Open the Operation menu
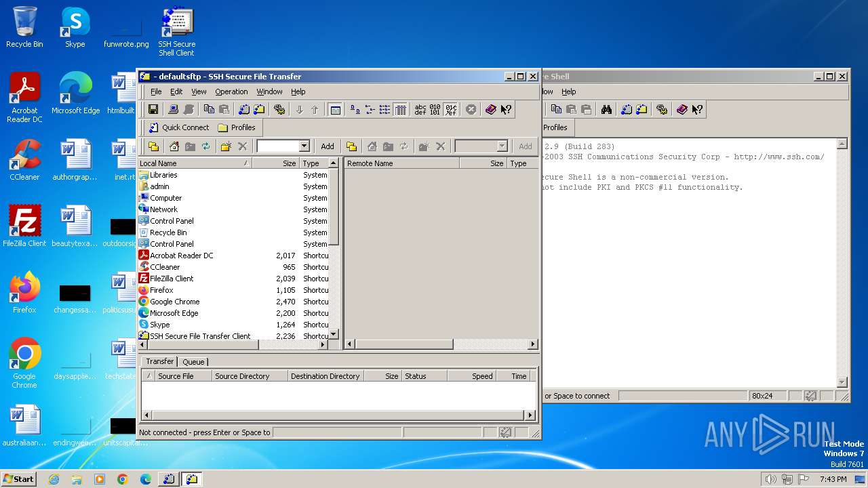 (231, 91)
